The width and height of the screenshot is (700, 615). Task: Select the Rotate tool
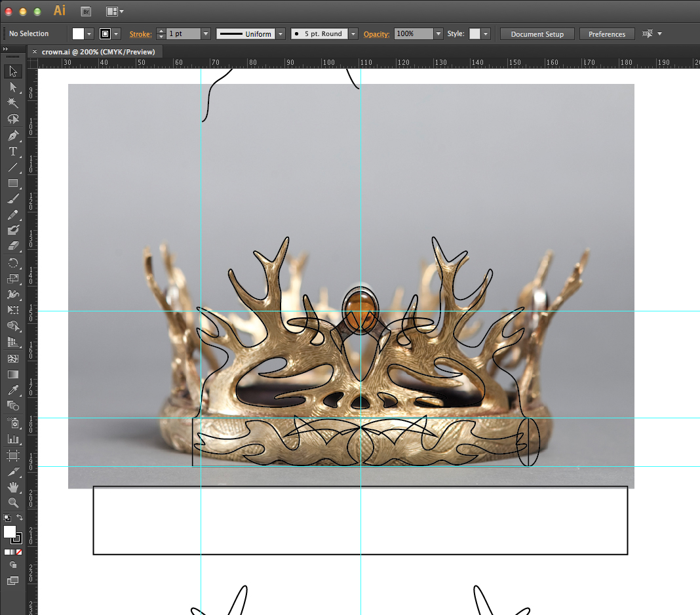13,263
